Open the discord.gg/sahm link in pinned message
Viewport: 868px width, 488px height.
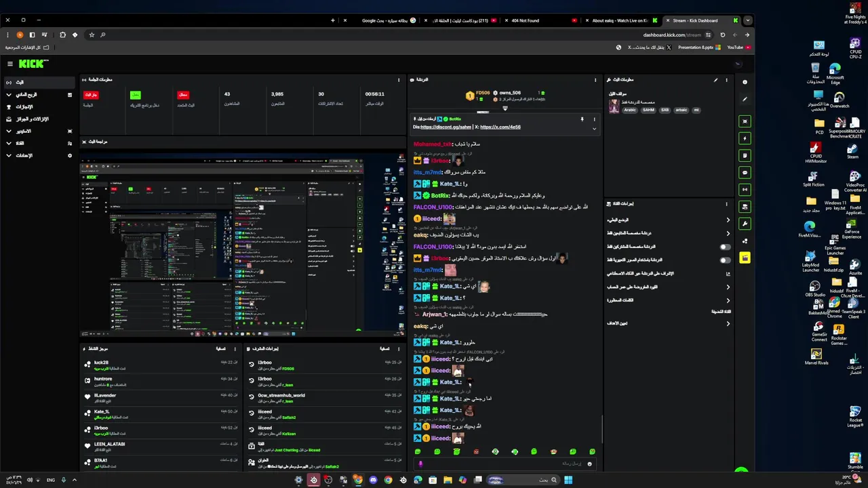[x=446, y=127]
